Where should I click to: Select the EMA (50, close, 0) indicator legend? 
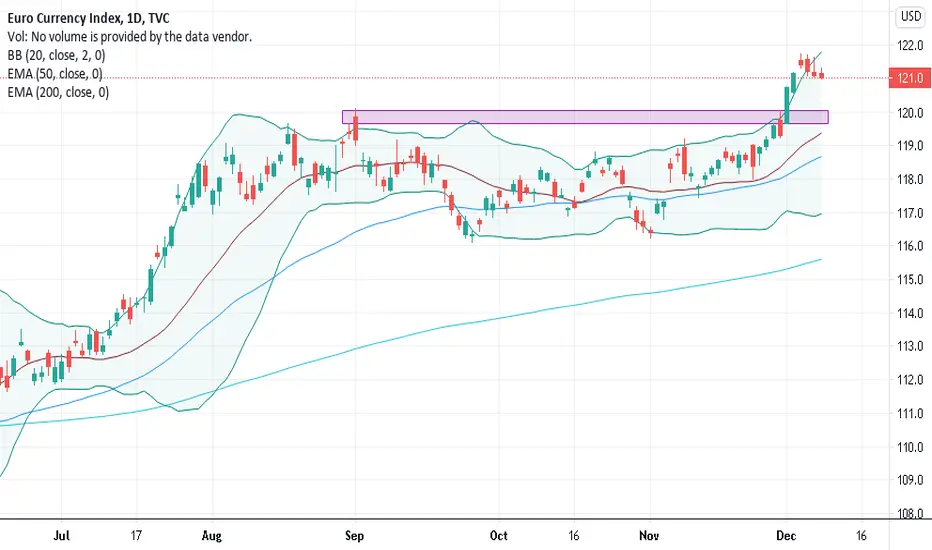click(x=55, y=74)
